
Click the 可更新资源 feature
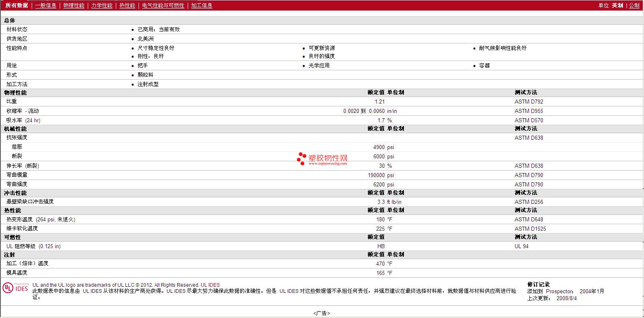[322, 48]
